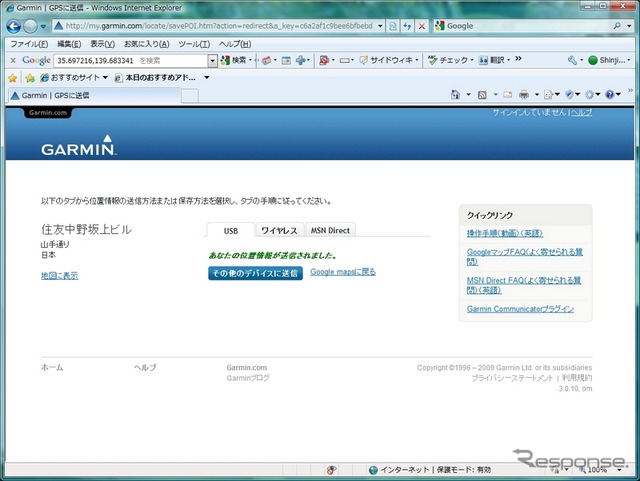Select the MSN Direct tab
The height and width of the screenshot is (481, 640).
330,230
